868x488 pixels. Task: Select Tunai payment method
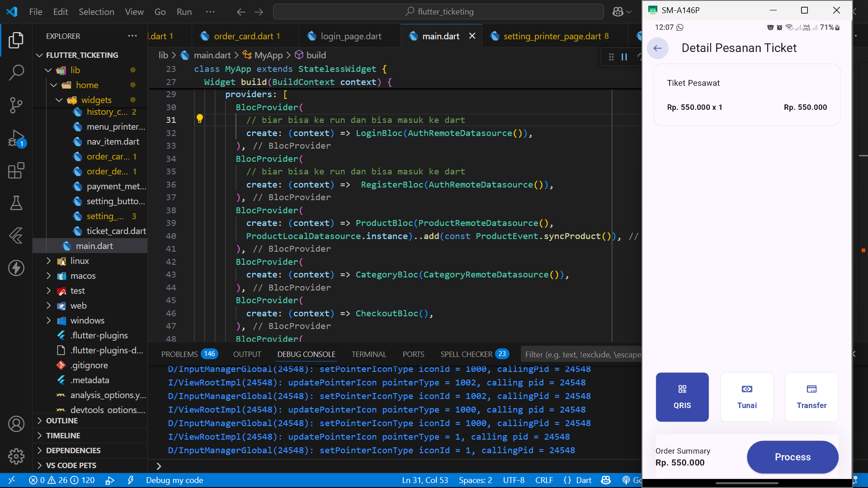point(747,397)
